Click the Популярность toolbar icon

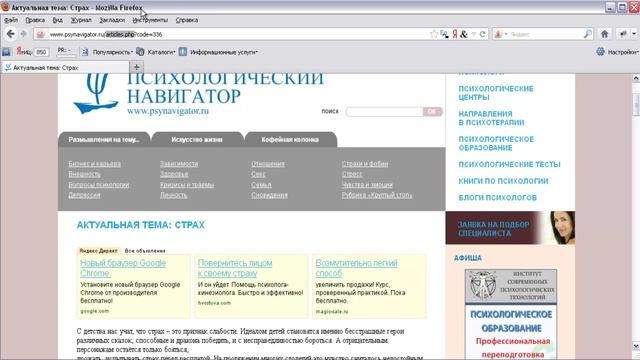pyautogui.click(x=84, y=52)
